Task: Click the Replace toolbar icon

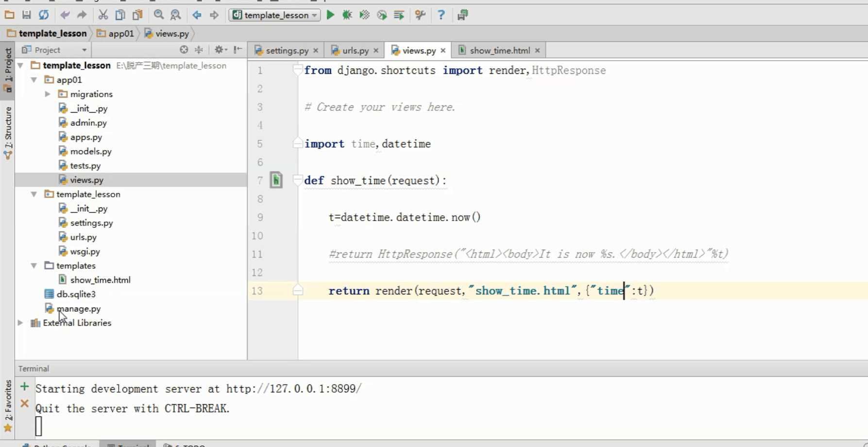Action: pyautogui.click(x=175, y=15)
